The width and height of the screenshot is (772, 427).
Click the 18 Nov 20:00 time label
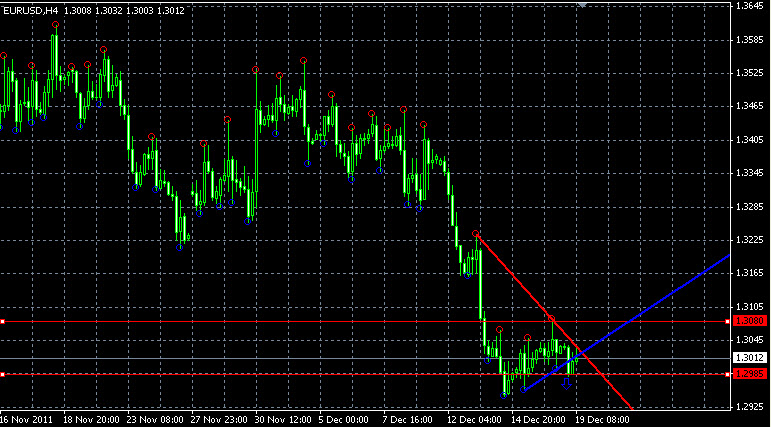coord(92,420)
